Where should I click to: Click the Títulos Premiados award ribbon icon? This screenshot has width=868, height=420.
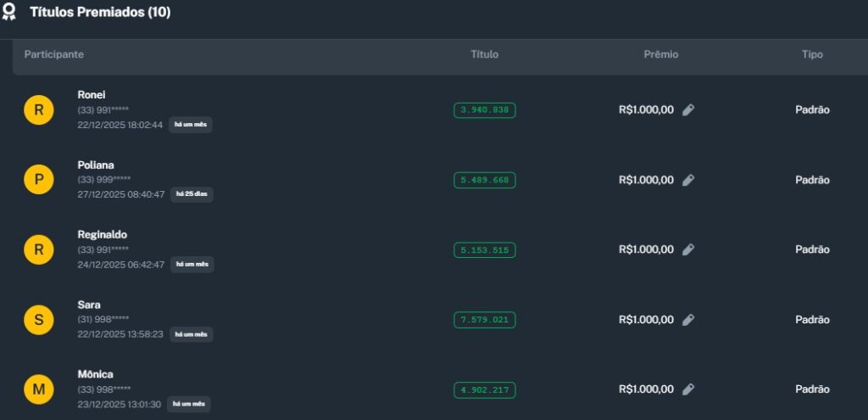(9, 13)
